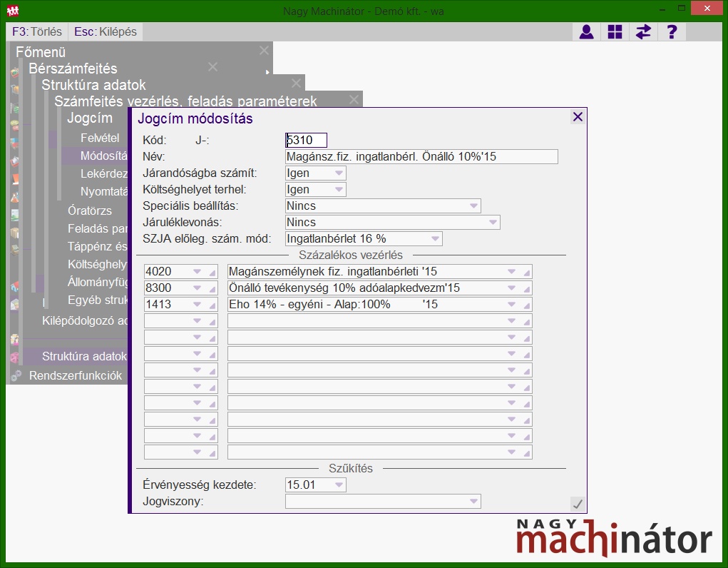
Task: Click corner triangle icon of Eho 14% row
Action: tap(526, 306)
